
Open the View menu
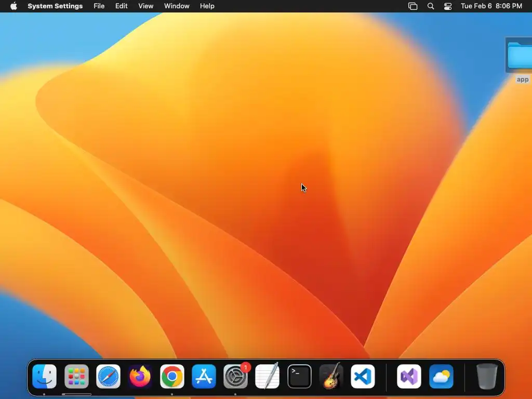point(146,6)
